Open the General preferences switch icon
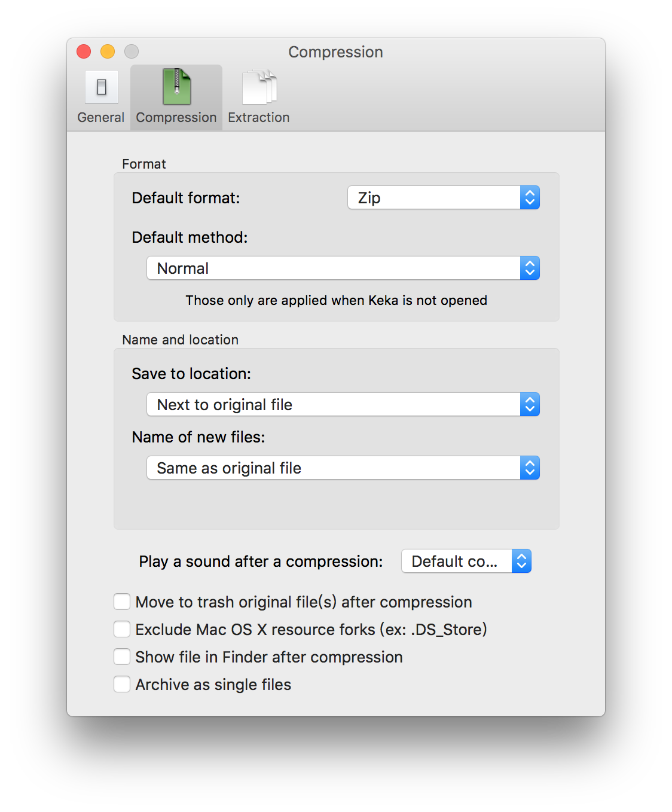This screenshot has height=812, width=672. point(101,87)
